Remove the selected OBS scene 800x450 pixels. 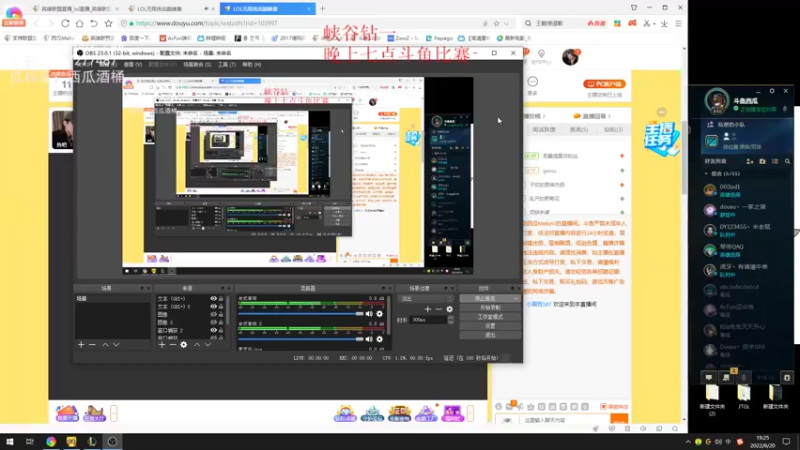pos(92,345)
